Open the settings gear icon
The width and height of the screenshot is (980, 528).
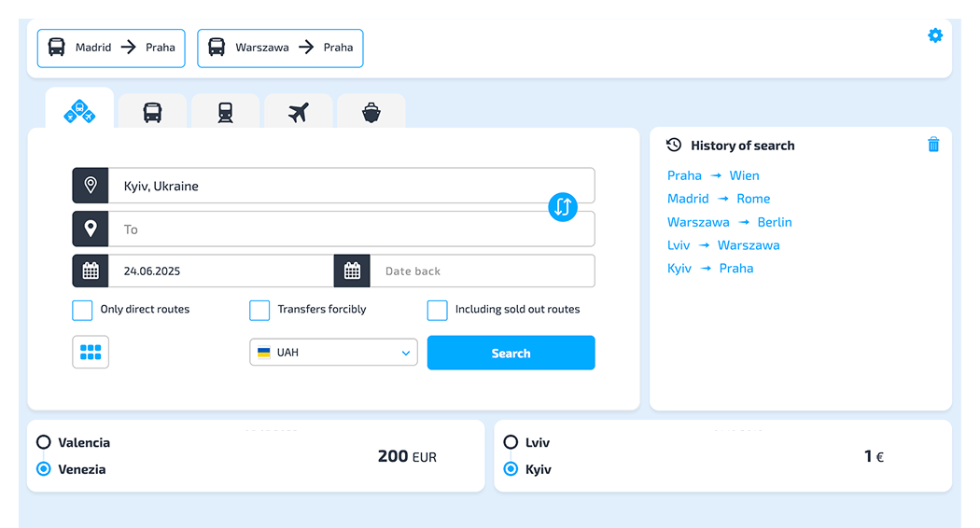(x=935, y=35)
